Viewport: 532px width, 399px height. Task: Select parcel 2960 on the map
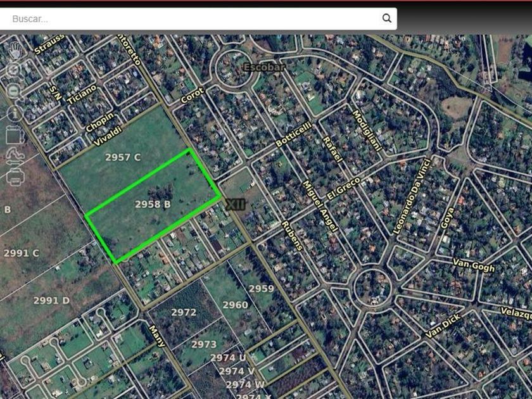coord(235,305)
